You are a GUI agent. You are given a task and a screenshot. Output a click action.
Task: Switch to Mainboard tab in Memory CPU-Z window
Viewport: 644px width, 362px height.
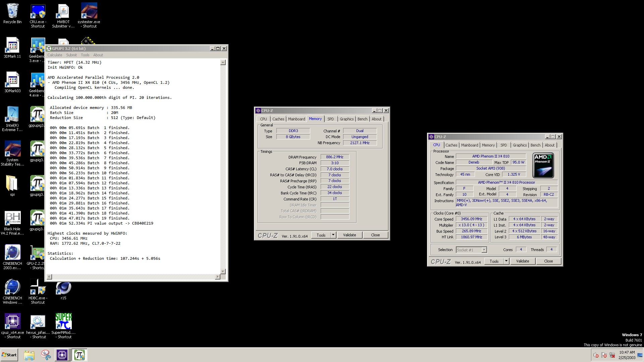point(297,119)
